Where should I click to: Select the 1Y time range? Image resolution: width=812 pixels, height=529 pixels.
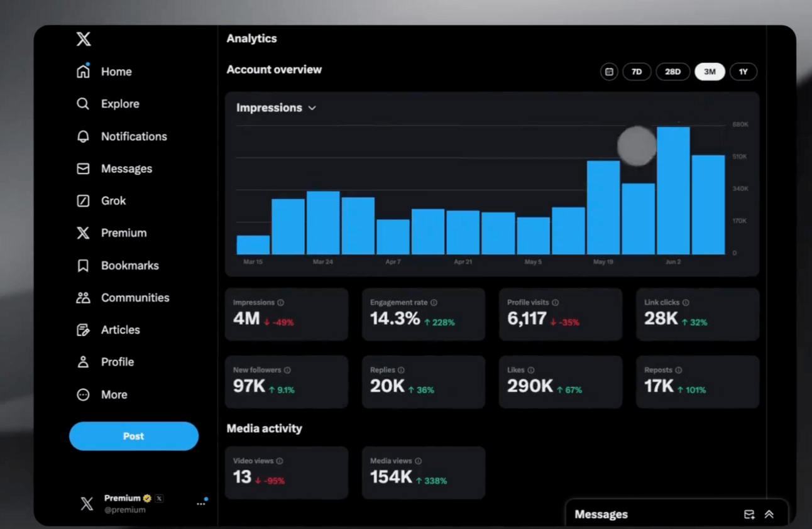pos(743,72)
